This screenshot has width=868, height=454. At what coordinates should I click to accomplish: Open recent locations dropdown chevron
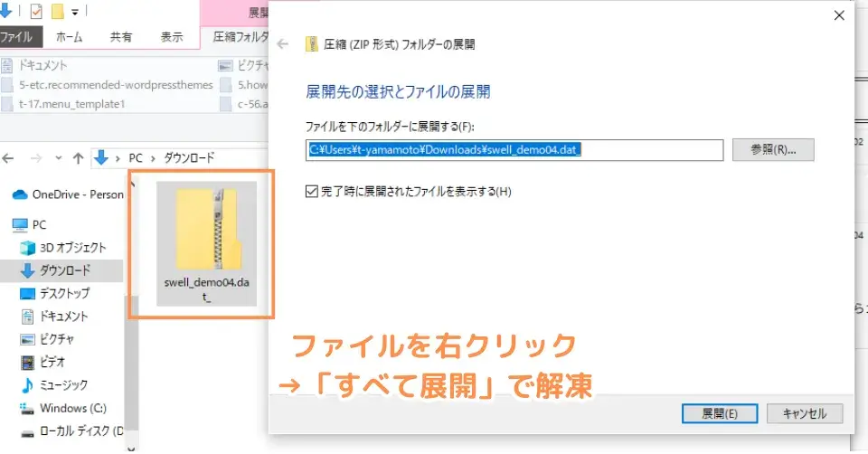pos(58,159)
